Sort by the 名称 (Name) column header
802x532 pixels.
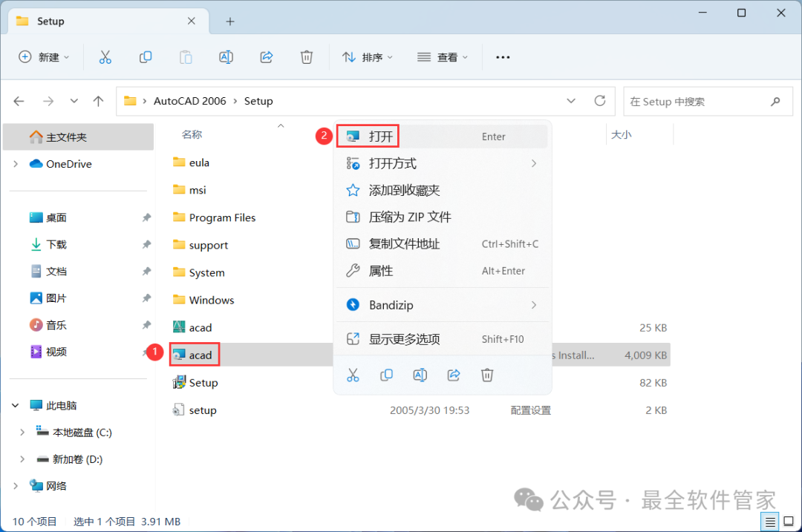coord(192,135)
